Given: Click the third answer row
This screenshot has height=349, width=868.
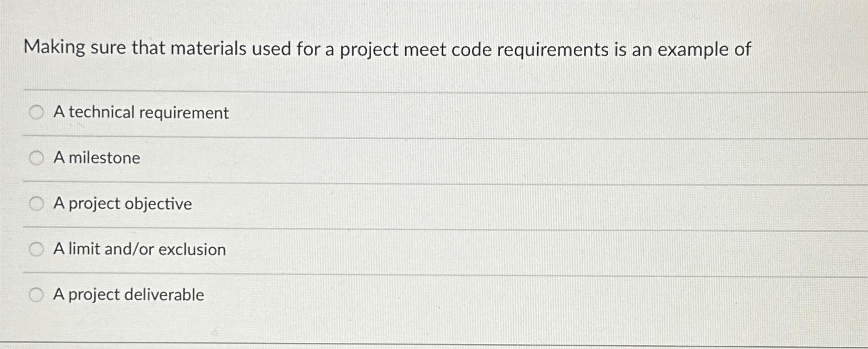Looking at the screenshot, I should pos(222,203).
